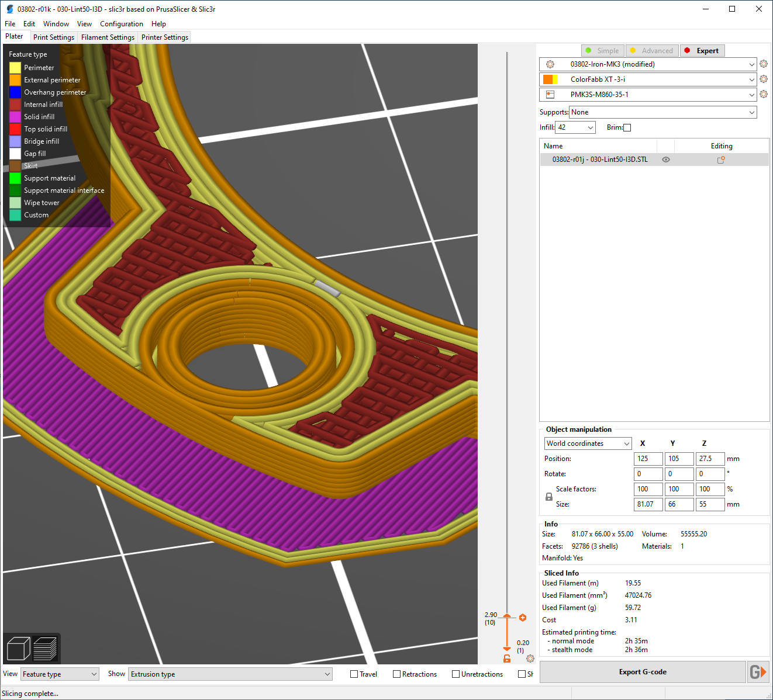Expand the Infill percentage dropdown

(575, 127)
